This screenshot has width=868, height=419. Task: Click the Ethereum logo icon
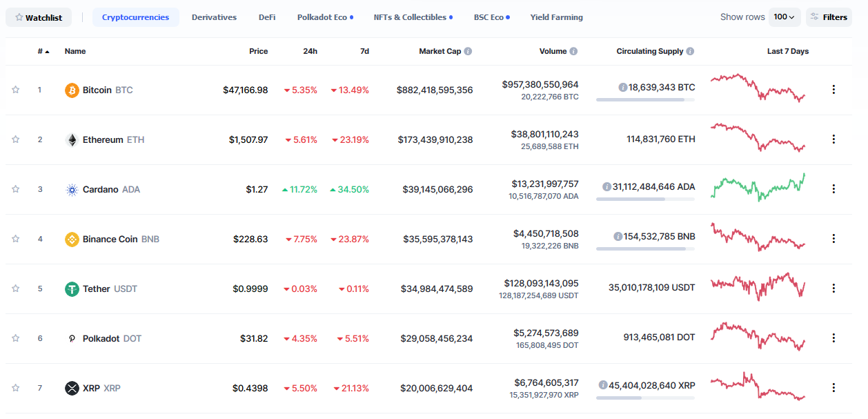coord(72,140)
